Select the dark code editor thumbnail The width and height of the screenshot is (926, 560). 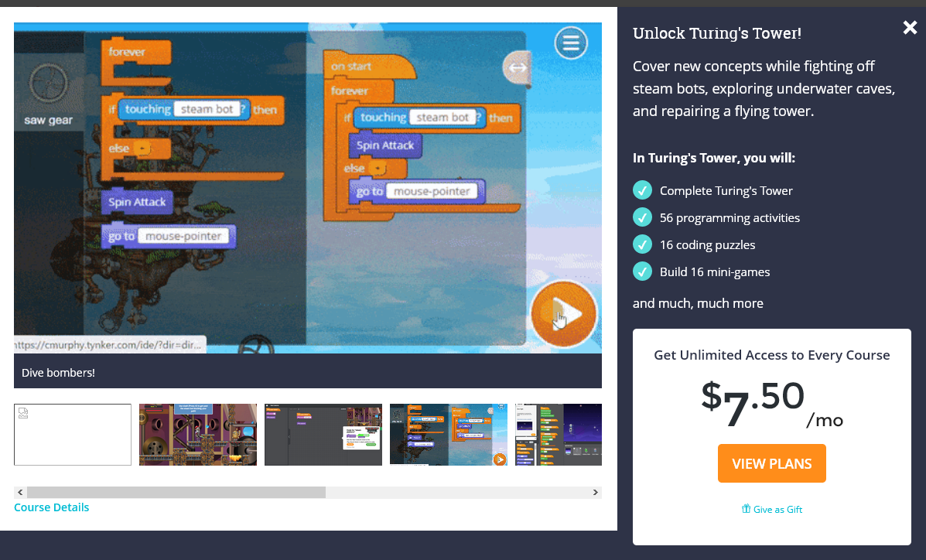[323, 435]
